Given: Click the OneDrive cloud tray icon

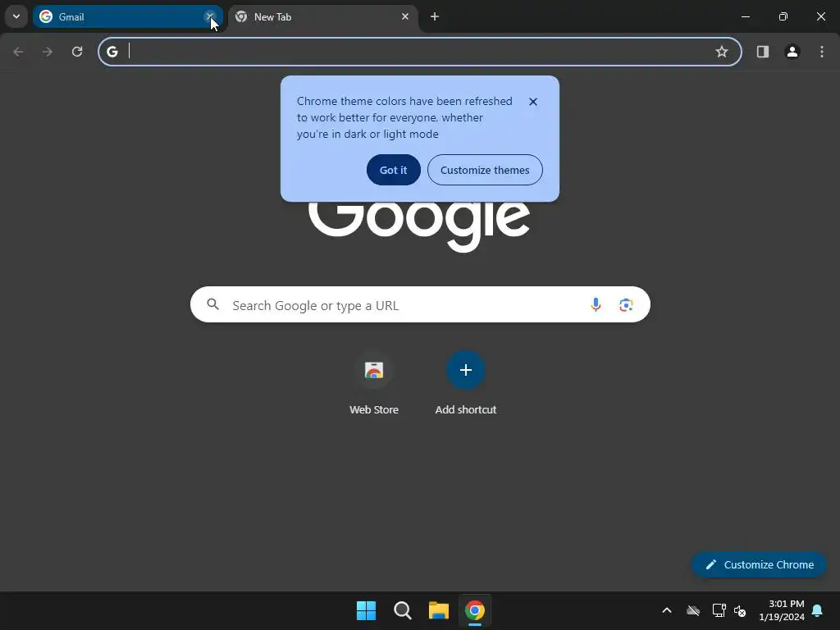Looking at the screenshot, I should click(693, 610).
